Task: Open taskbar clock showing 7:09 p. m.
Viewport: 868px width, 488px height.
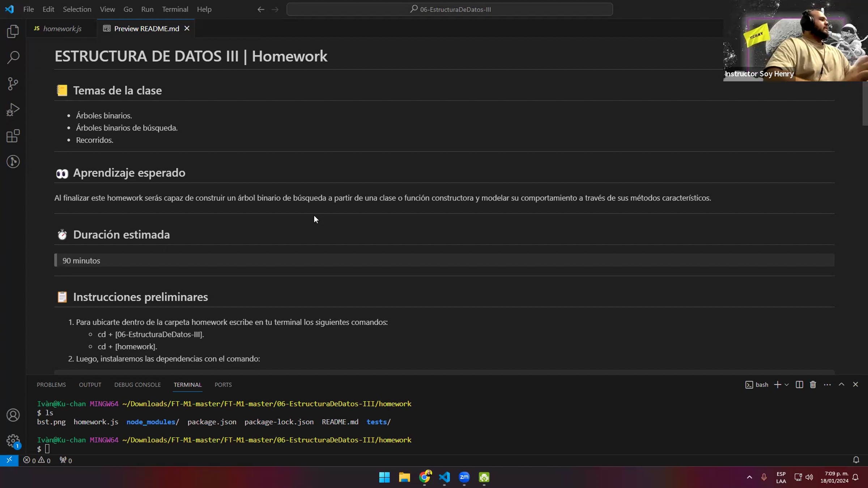Action: coord(834,477)
